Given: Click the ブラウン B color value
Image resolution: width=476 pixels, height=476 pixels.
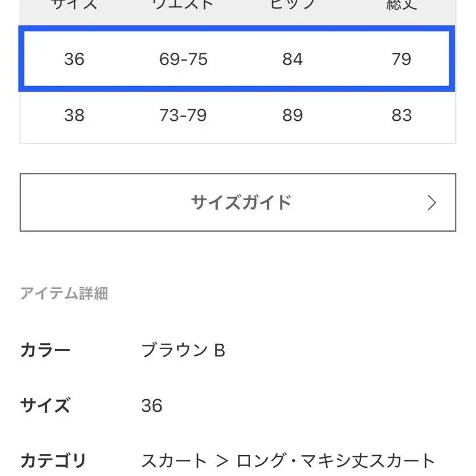Looking at the screenshot, I should pos(183,351).
